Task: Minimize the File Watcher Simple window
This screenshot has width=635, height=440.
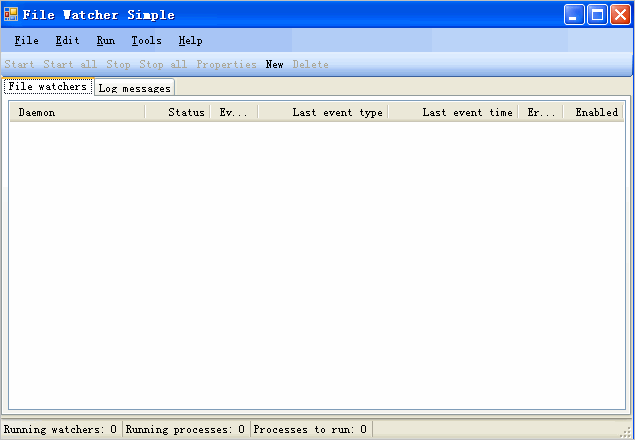Action: point(574,15)
